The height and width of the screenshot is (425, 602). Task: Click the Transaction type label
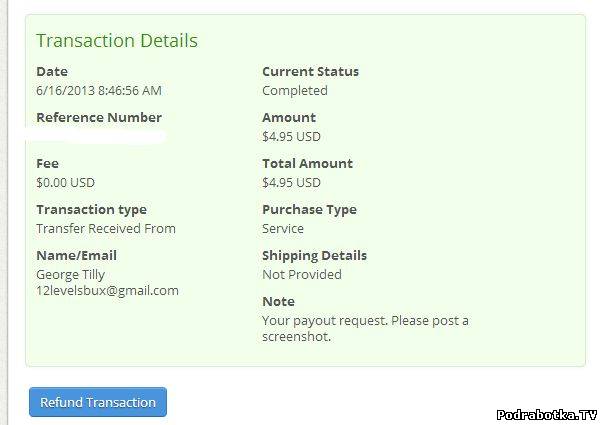tap(91, 209)
